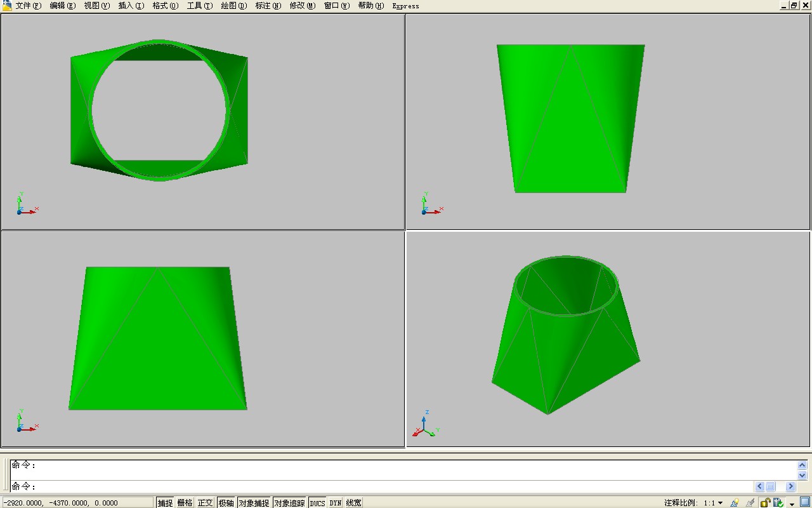
Task: Open the Express menu
Action: [x=405, y=6]
